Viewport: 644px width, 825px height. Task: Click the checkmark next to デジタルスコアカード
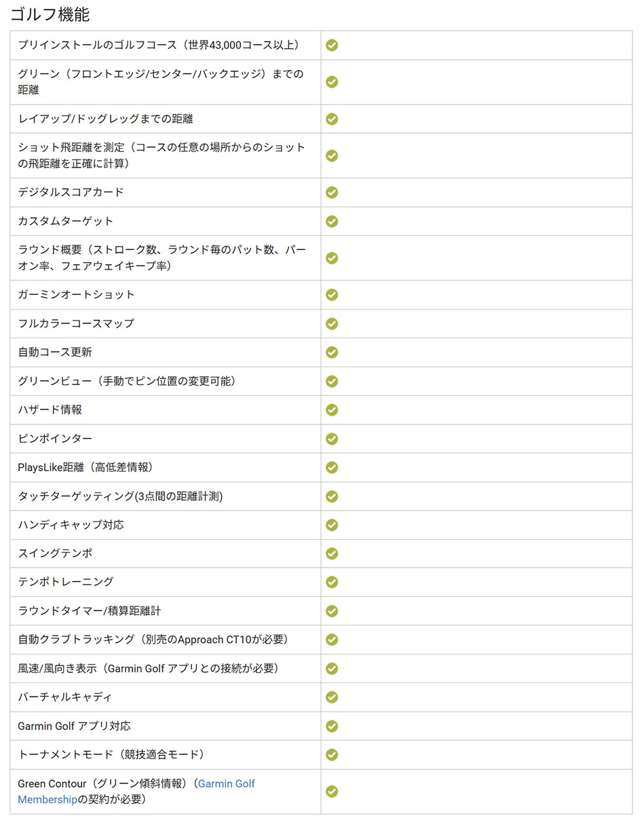(332, 192)
